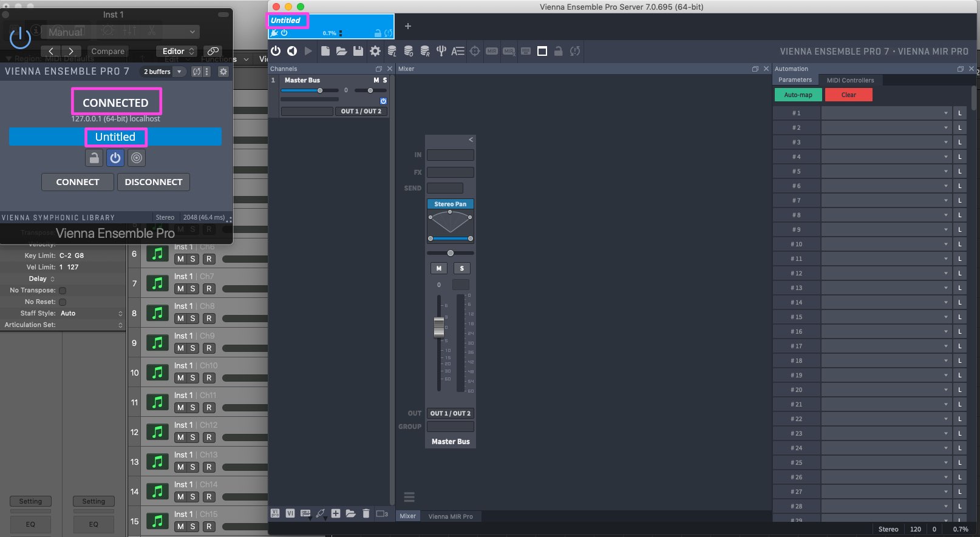
Task: Switch to the MIDI Controllers tab
Action: coord(850,80)
